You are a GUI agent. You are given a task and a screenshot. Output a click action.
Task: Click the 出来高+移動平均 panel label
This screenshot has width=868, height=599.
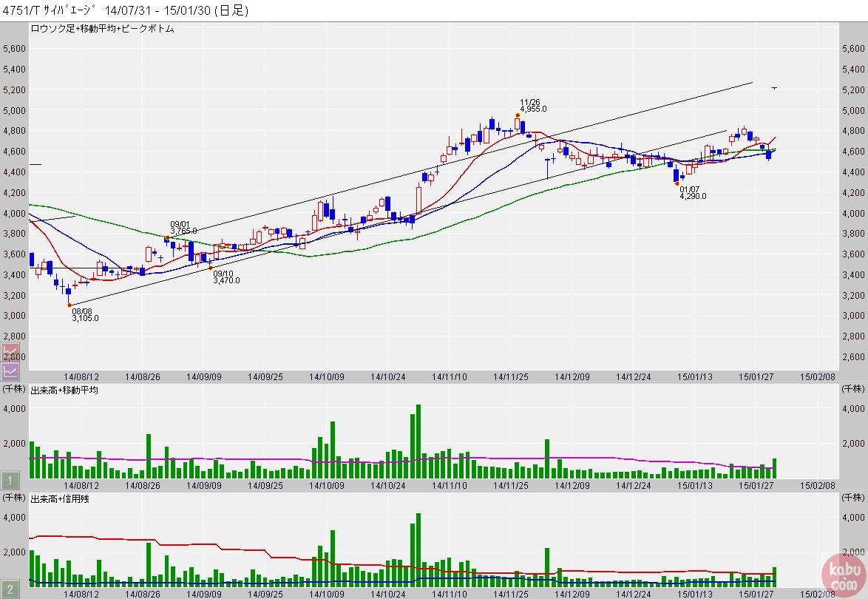[x=64, y=390]
